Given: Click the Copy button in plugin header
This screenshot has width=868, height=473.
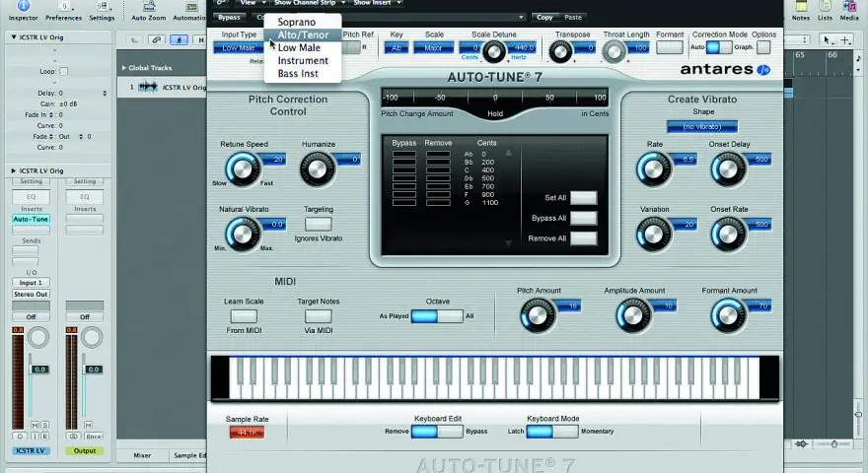Looking at the screenshot, I should (544, 17).
